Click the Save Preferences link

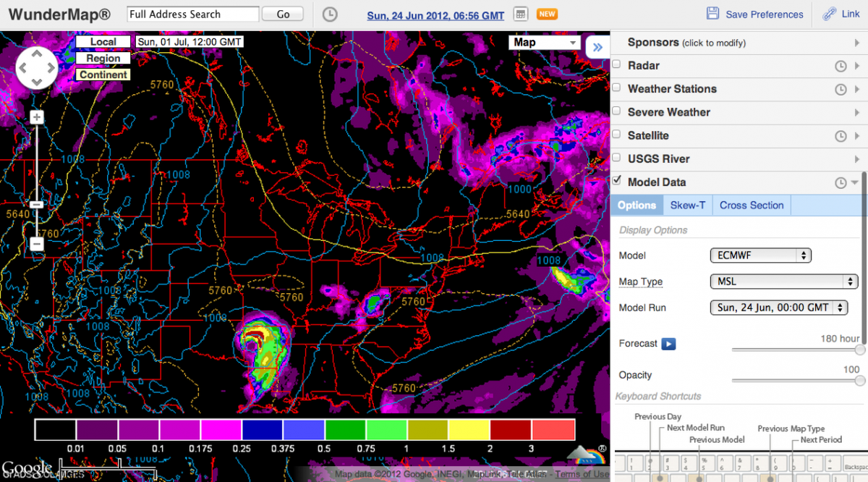click(x=765, y=14)
